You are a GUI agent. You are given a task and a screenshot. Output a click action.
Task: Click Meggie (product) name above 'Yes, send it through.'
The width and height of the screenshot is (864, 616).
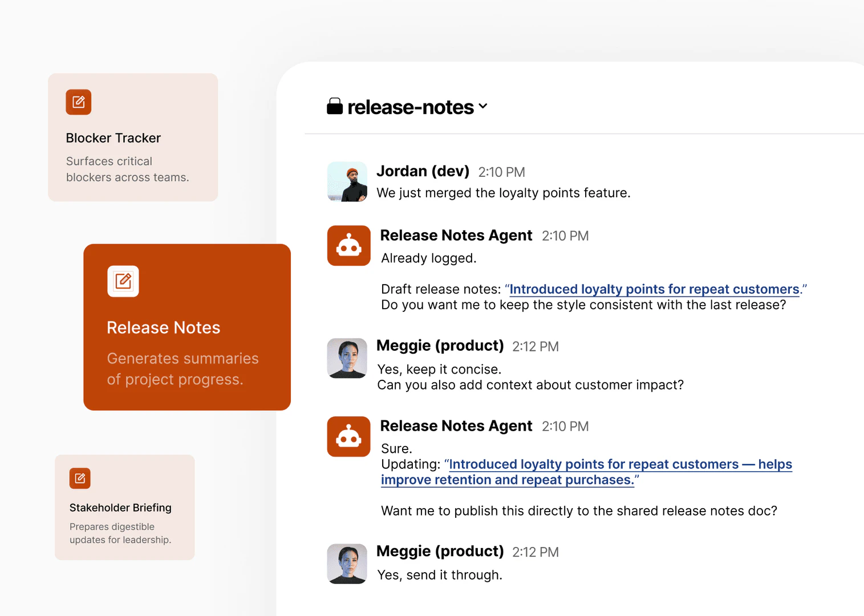(x=440, y=551)
